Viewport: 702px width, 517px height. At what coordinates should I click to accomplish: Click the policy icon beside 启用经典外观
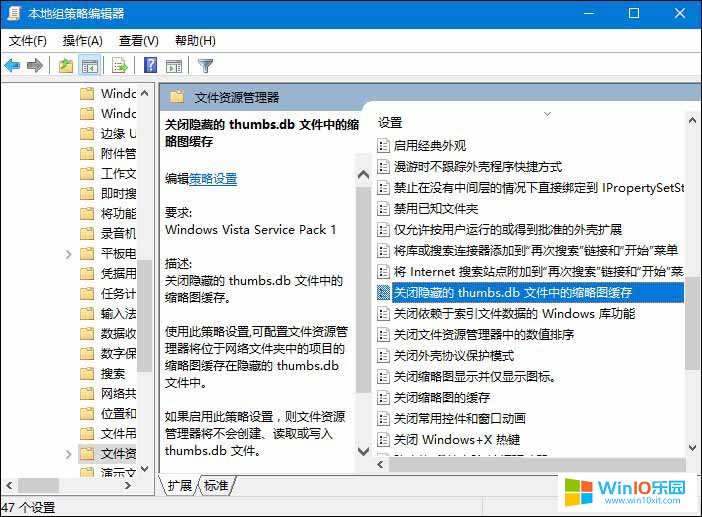[x=383, y=145]
